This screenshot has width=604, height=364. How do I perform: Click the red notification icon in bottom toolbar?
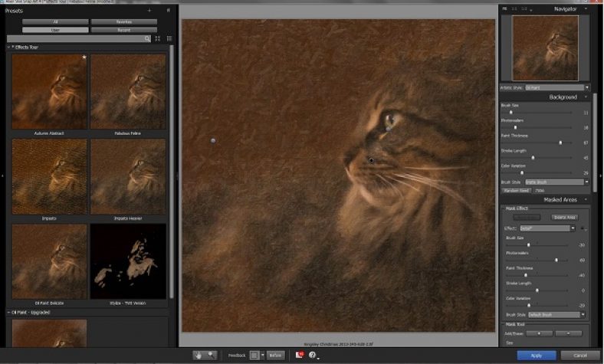tap(300, 355)
